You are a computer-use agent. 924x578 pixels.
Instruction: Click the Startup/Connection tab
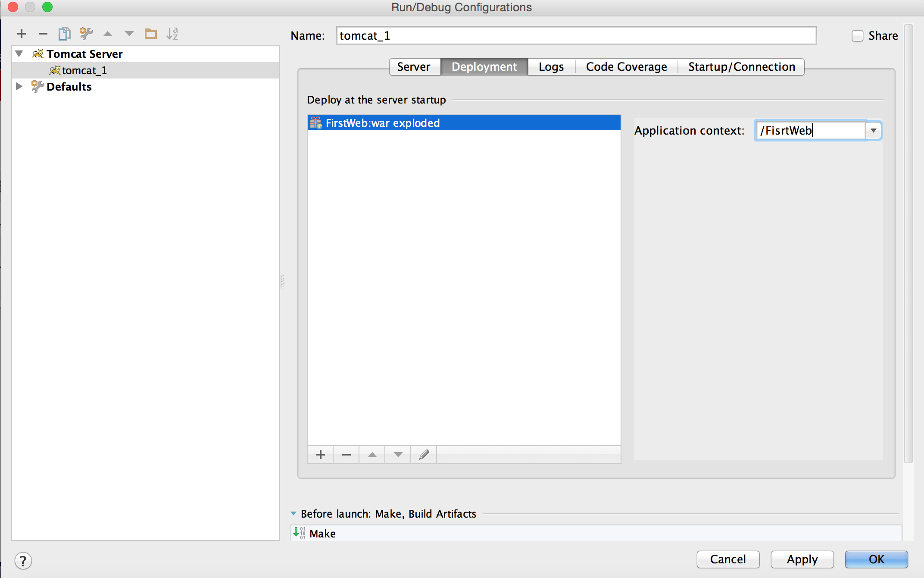[x=741, y=66]
